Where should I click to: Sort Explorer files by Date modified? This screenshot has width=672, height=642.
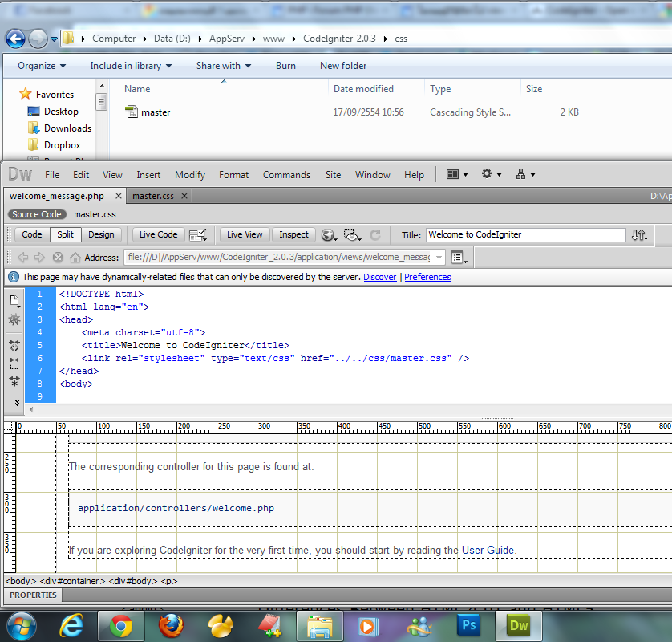[363, 89]
